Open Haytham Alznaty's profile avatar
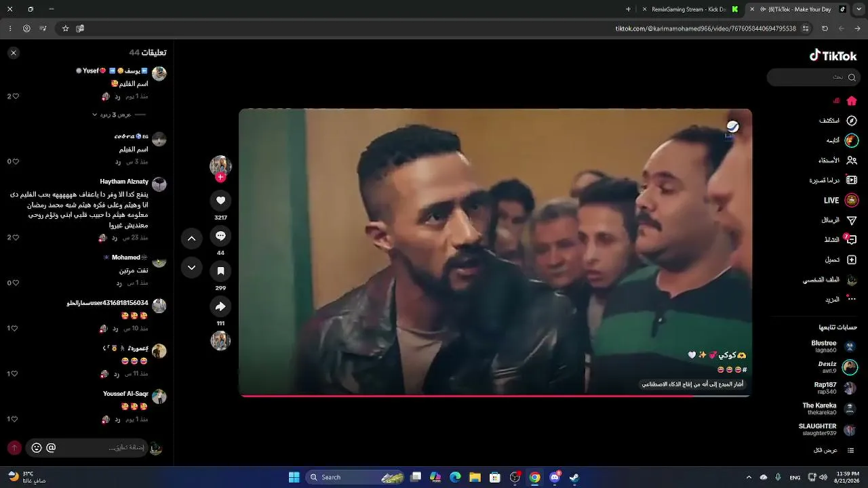Viewport: 868px width, 488px height. tap(159, 184)
